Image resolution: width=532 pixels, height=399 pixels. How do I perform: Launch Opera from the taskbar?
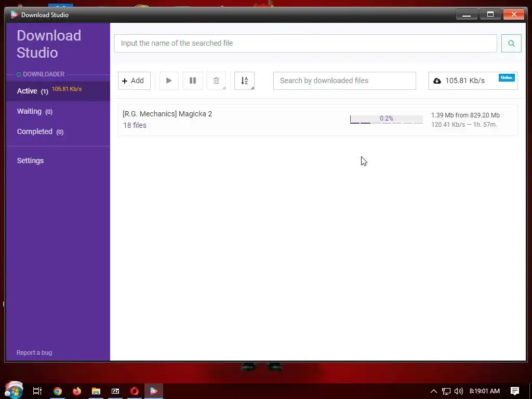[135, 391]
